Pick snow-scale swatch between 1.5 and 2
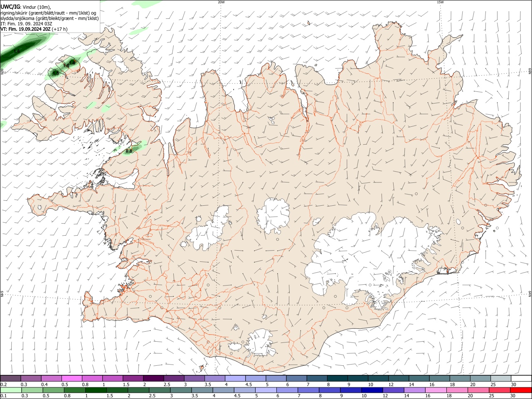 [133, 379]
